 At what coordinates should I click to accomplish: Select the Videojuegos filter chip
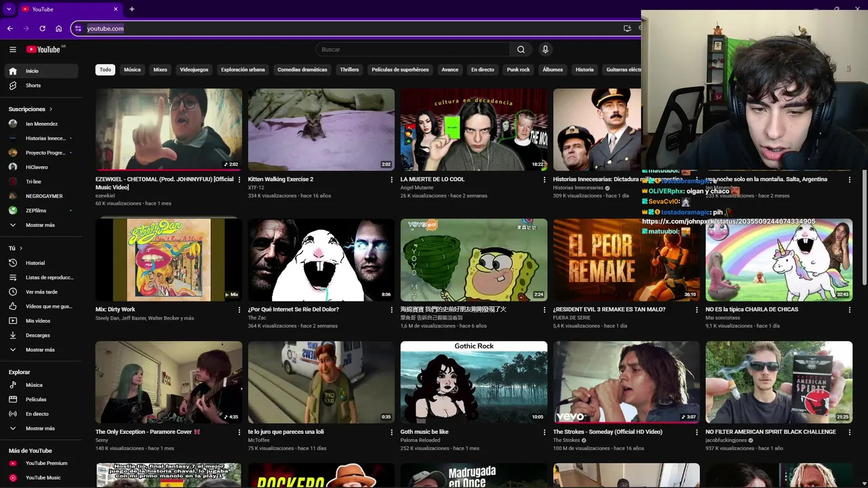(x=194, y=70)
